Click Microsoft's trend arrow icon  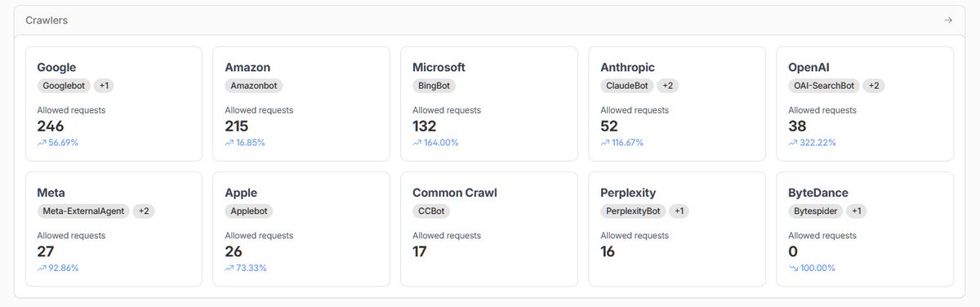[x=417, y=142]
